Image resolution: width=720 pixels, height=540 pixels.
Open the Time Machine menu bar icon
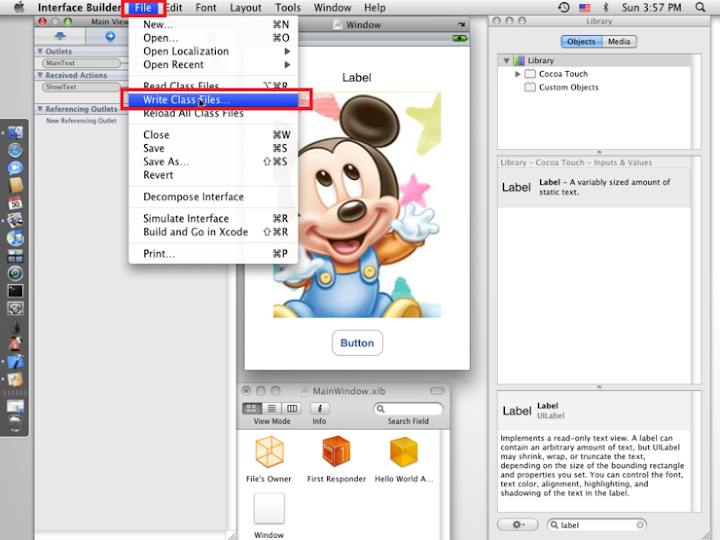point(564,7)
